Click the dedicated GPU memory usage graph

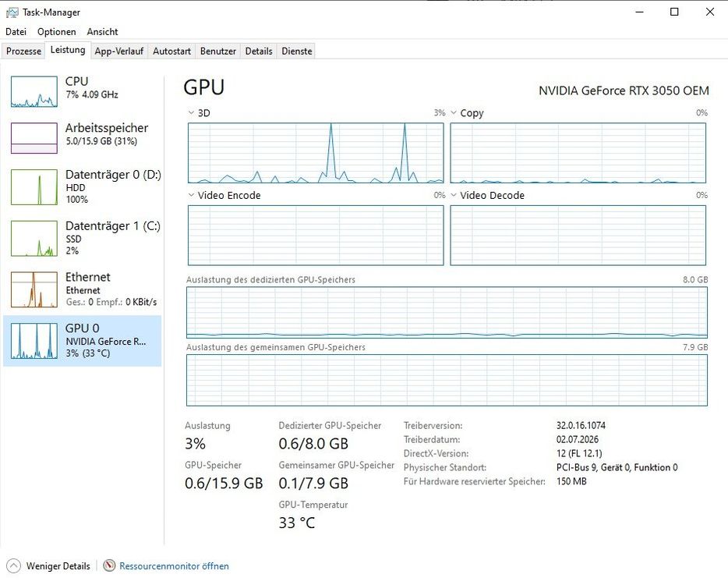[x=447, y=312]
